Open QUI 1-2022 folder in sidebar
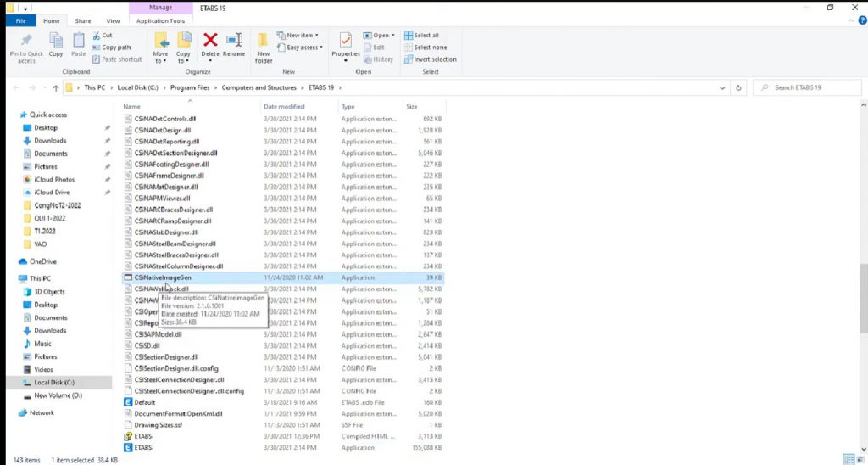This screenshot has height=465, width=868. pos(49,218)
